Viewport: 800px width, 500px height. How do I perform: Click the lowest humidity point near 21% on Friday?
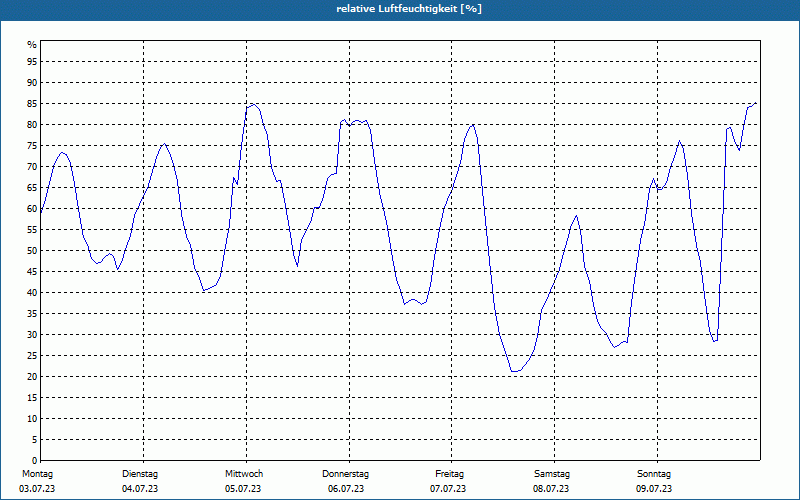coord(515,371)
